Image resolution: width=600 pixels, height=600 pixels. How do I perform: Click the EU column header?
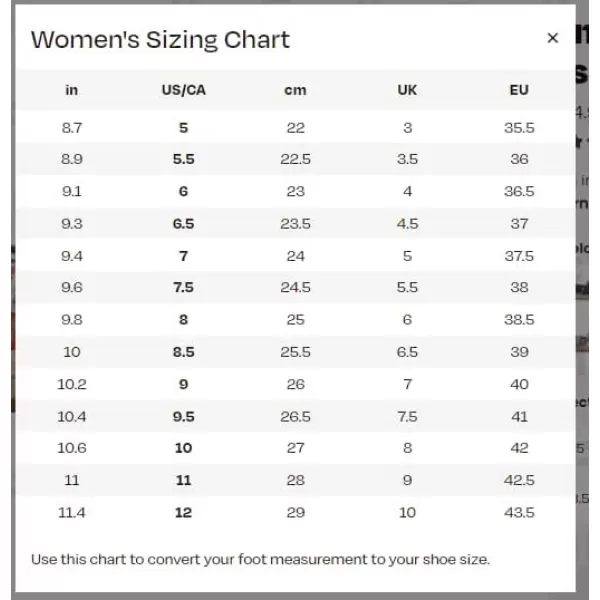coord(519,90)
